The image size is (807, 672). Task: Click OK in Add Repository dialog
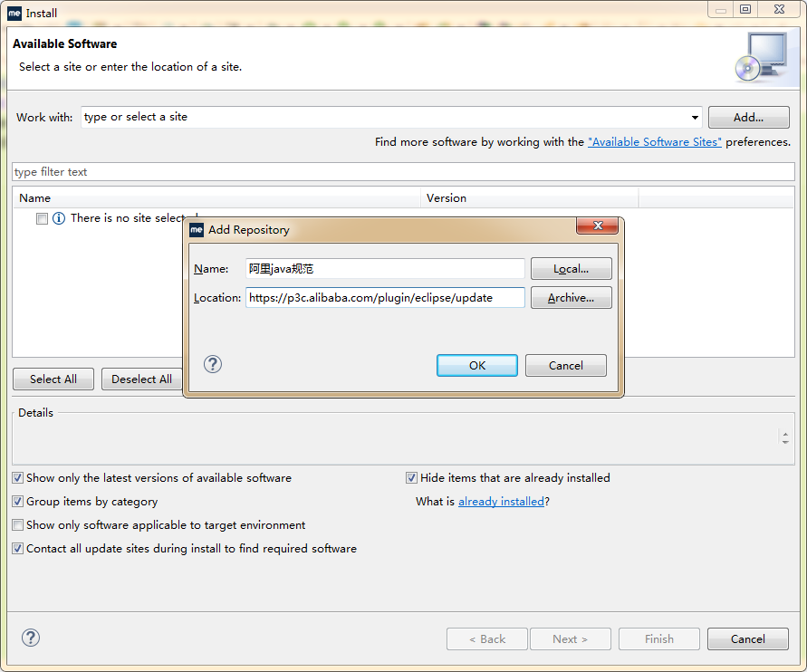477,365
